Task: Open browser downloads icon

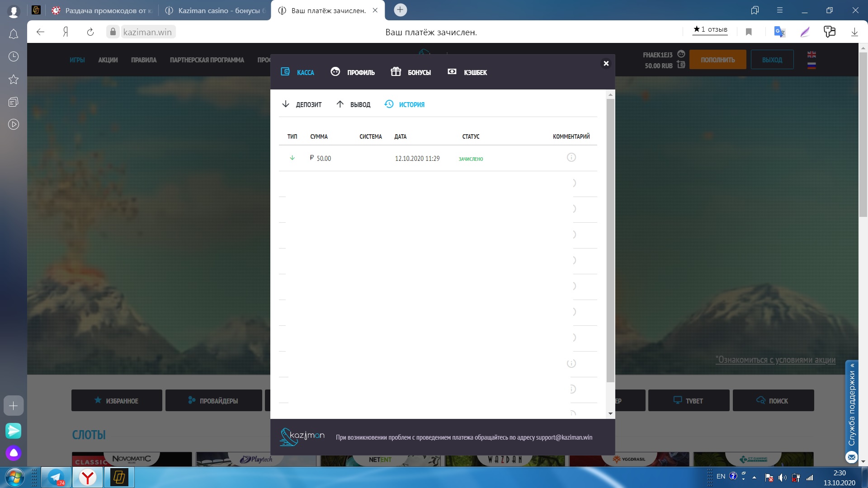Action: (x=854, y=32)
